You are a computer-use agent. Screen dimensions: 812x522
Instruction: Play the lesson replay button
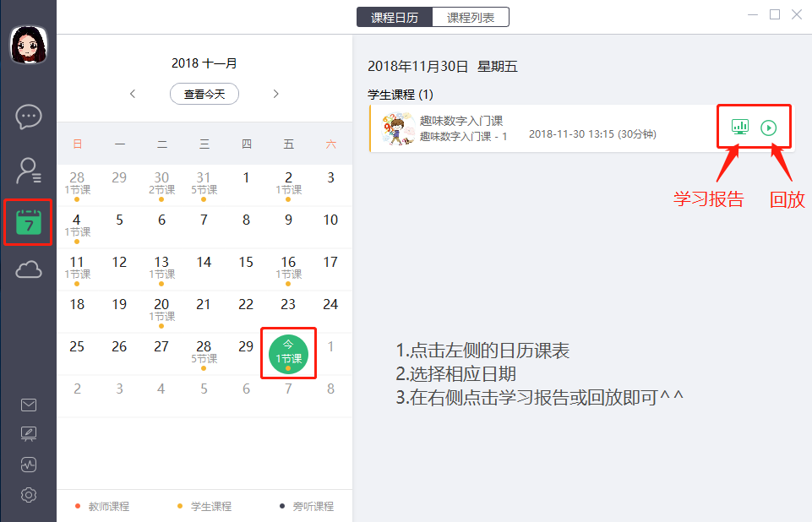coord(769,128)
